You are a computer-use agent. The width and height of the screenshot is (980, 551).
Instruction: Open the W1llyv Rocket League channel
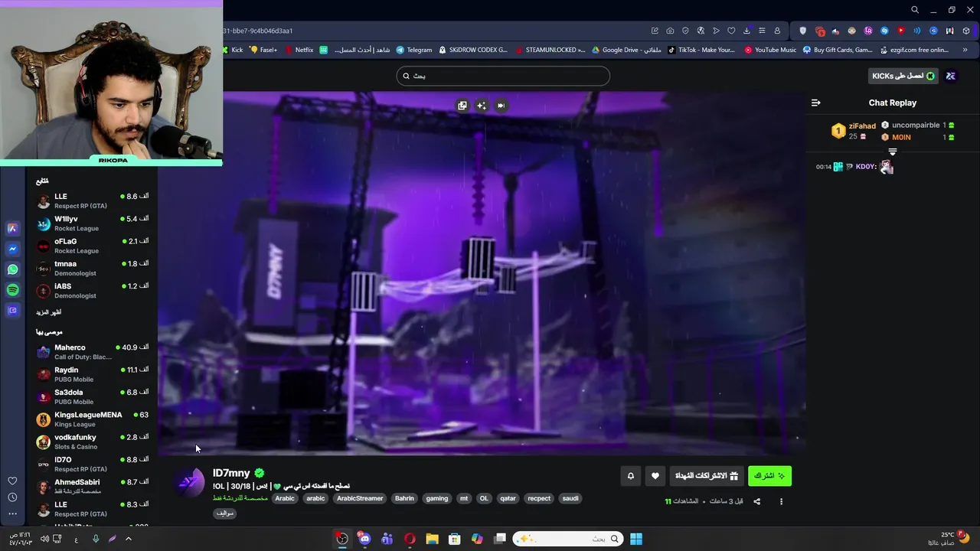tap(92, 223)
